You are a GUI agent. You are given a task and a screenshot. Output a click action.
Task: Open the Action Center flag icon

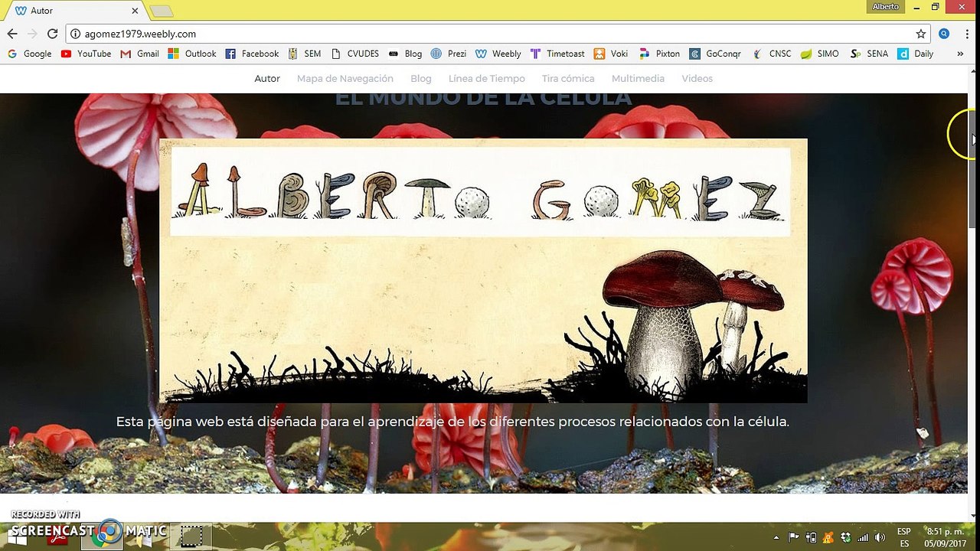[x=793, y=537]
